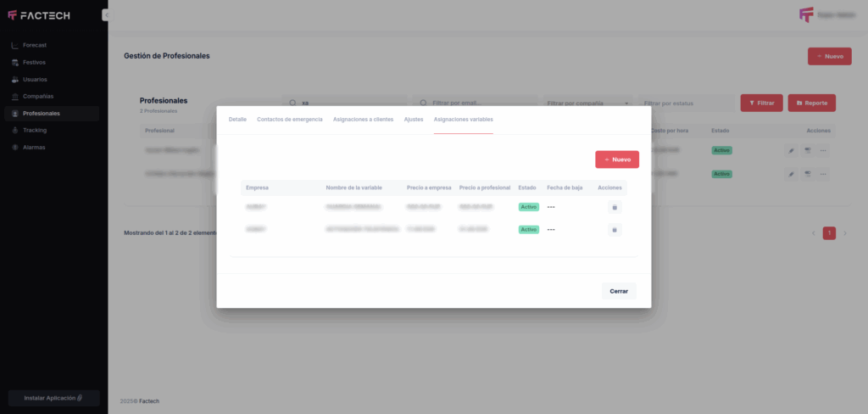Open the Filtrar por estatus selector
This screenshot has width=868, height=414.
pos(687,103)
